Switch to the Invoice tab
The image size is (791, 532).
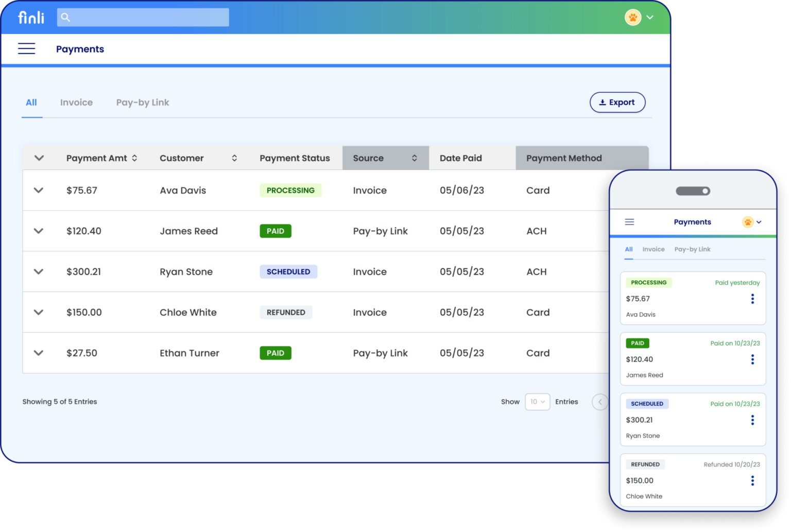[x=76, y=102]
